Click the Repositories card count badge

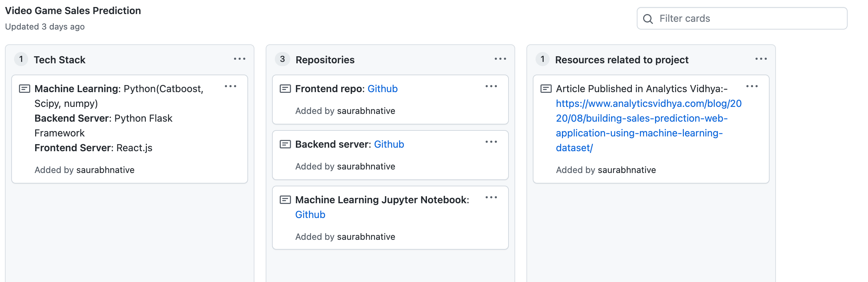[282, 59]
